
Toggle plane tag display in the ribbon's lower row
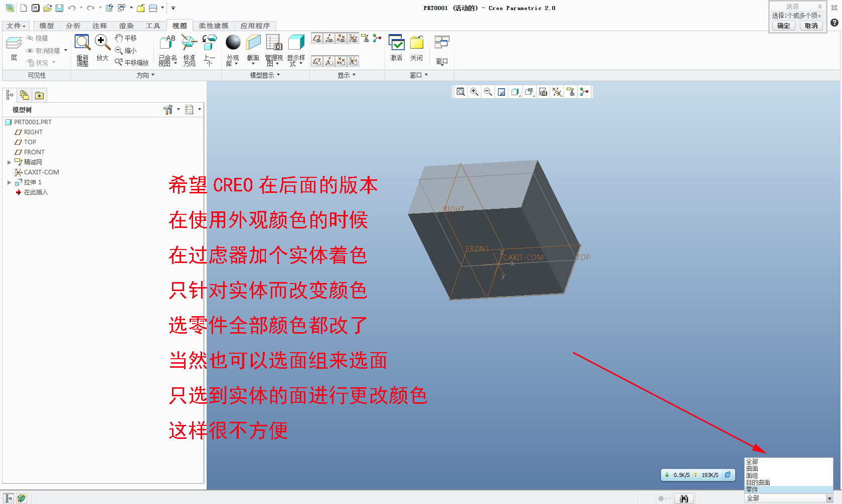317,61
